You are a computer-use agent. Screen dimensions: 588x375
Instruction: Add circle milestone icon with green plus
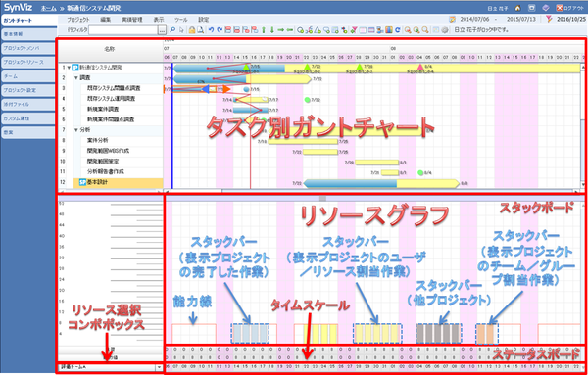(x=301, y=30)
